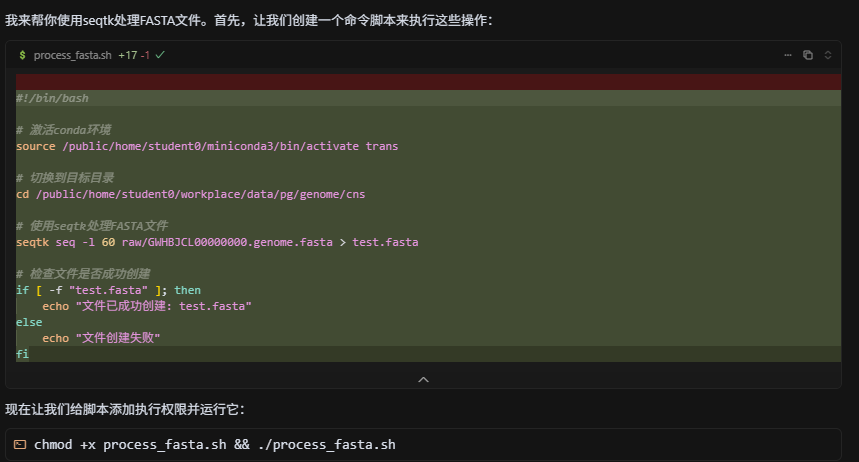Toggle the code block expand arrows in header
This screenshot has height=462, width=859.
828,55
